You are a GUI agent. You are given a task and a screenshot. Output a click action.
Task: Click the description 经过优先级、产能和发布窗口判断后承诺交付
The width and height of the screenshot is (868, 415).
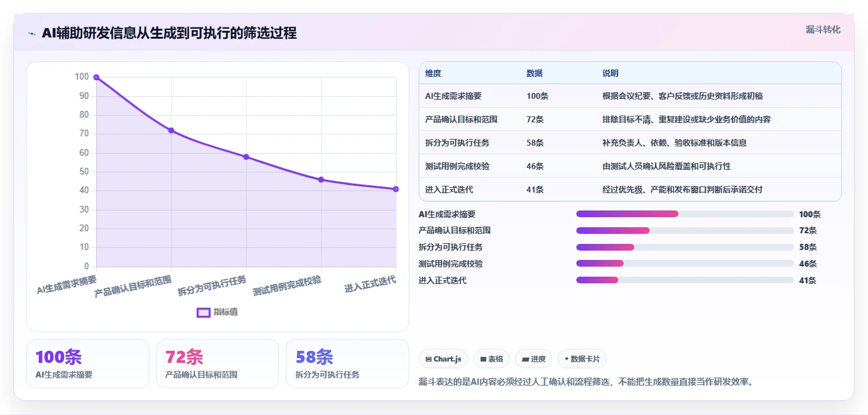(x=682, y=190)
